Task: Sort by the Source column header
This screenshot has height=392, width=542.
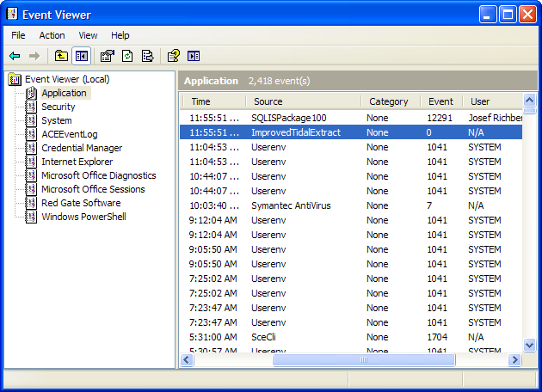Action: click(x=304, y=101)
